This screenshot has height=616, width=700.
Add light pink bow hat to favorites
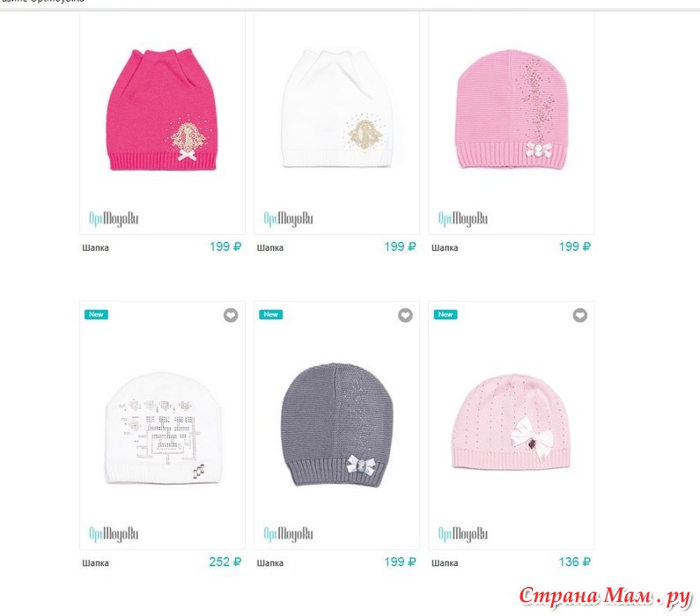pyautogui.click(x=580, y=315)
